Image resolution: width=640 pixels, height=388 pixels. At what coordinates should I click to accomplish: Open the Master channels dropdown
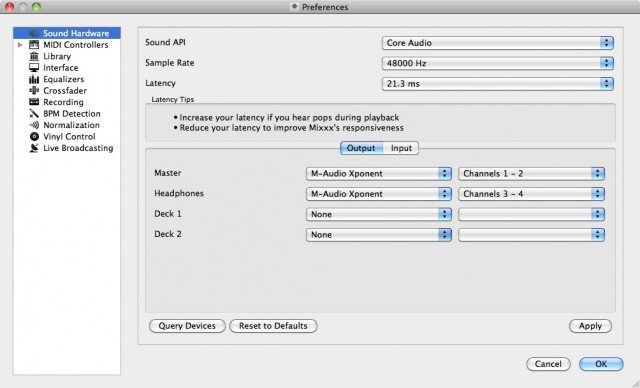click(x=531, y=173)
